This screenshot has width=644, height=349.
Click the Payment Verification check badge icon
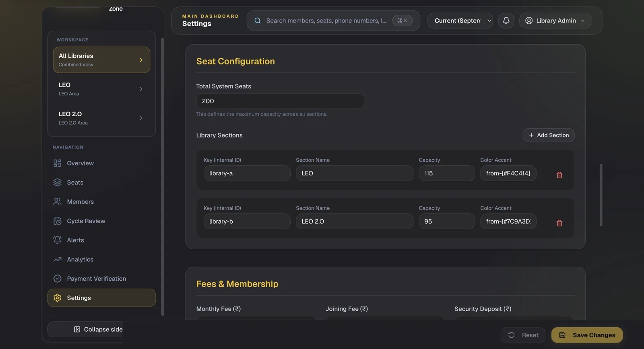coord(57,279)
